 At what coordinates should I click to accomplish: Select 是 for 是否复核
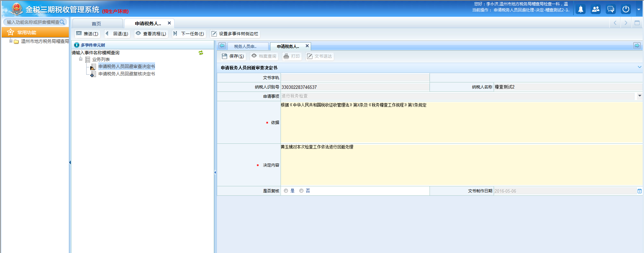coord(286,191)
